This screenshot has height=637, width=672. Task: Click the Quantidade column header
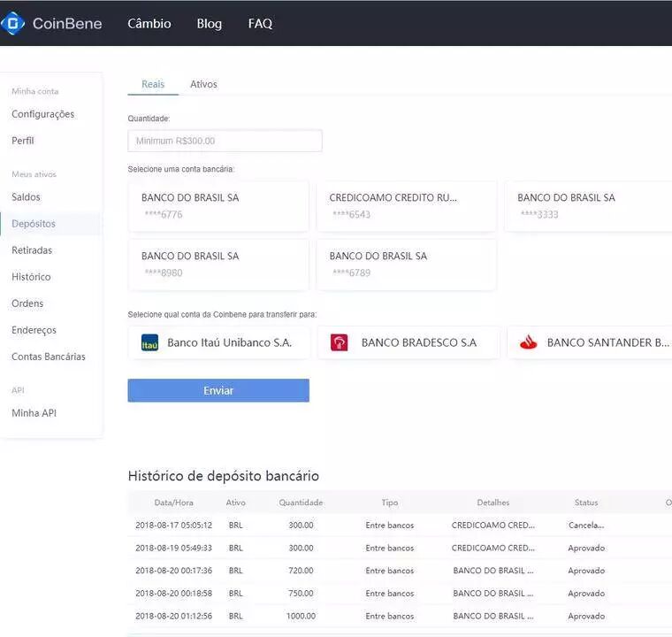[301, 503]
